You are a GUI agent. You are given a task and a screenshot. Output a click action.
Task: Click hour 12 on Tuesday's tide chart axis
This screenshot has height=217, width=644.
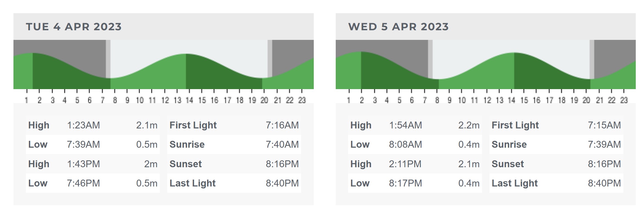(x=165, y=100)
